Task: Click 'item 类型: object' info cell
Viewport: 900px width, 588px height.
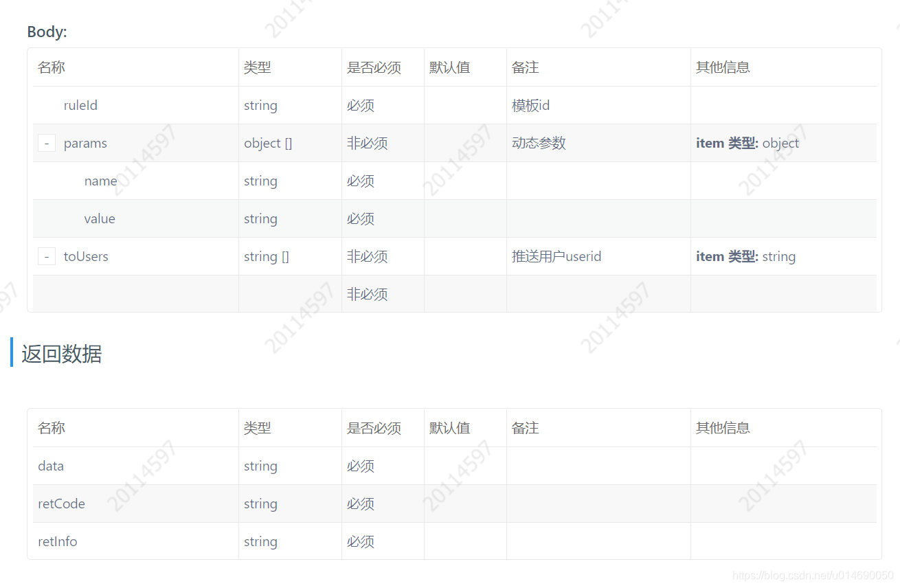Action: [747, 143]
